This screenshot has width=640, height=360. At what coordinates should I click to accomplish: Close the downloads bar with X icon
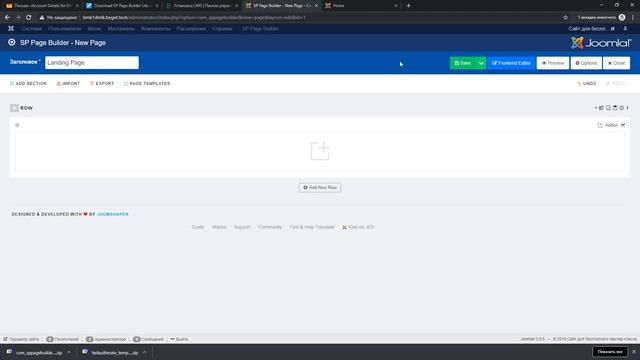pyautogui.click(x=634, y=351)
